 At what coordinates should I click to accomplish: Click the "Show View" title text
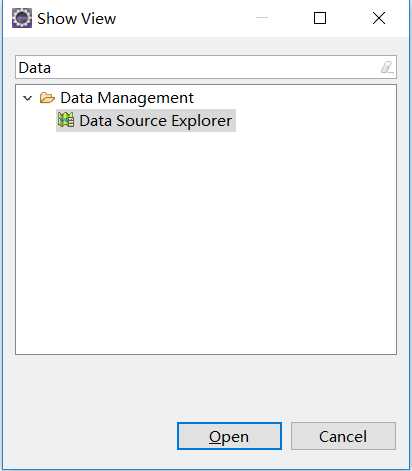click(x=76, y=18)
